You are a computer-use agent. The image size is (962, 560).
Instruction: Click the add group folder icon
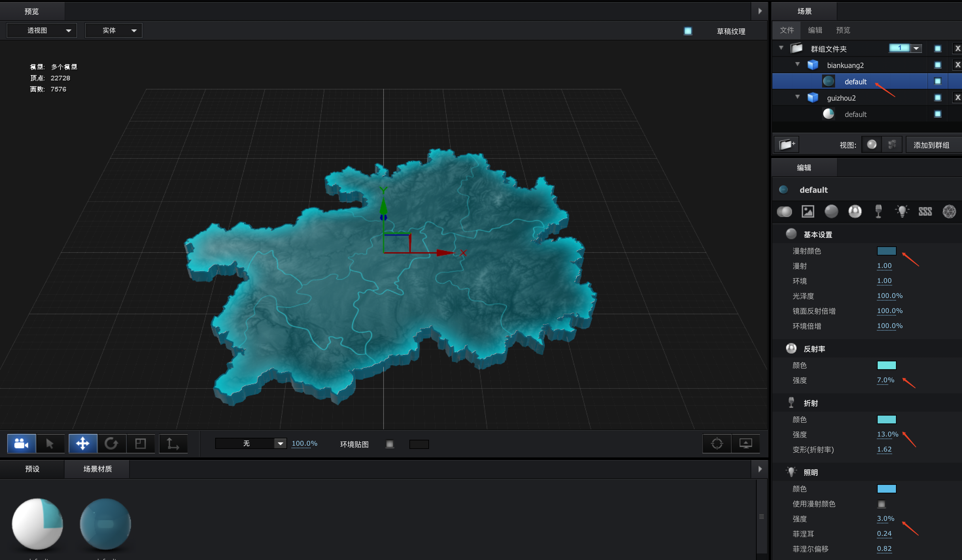click(x=787, y=145)
